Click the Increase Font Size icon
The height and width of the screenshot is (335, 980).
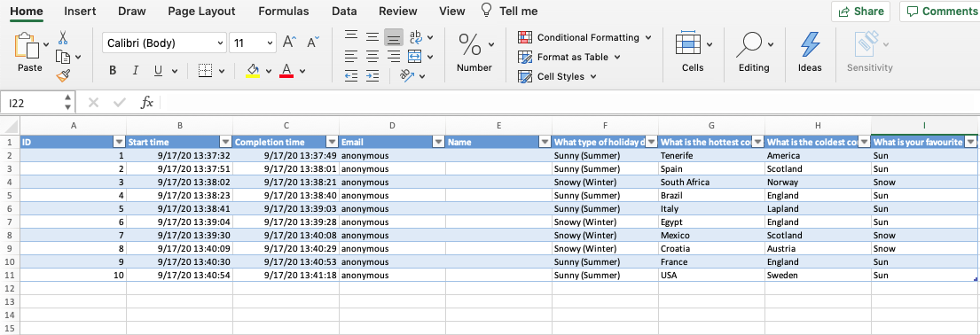click(x=289, y=43)
